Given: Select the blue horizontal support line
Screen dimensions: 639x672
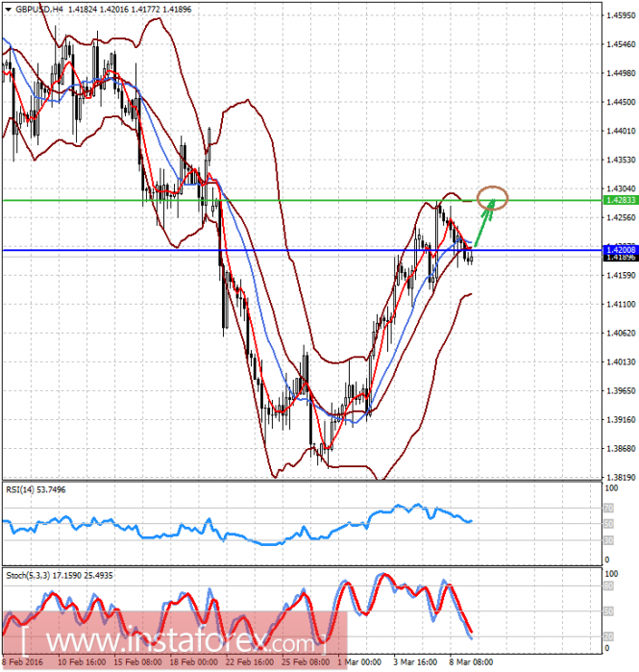Looking at the screenshot, I should click(x=302, y=250).
